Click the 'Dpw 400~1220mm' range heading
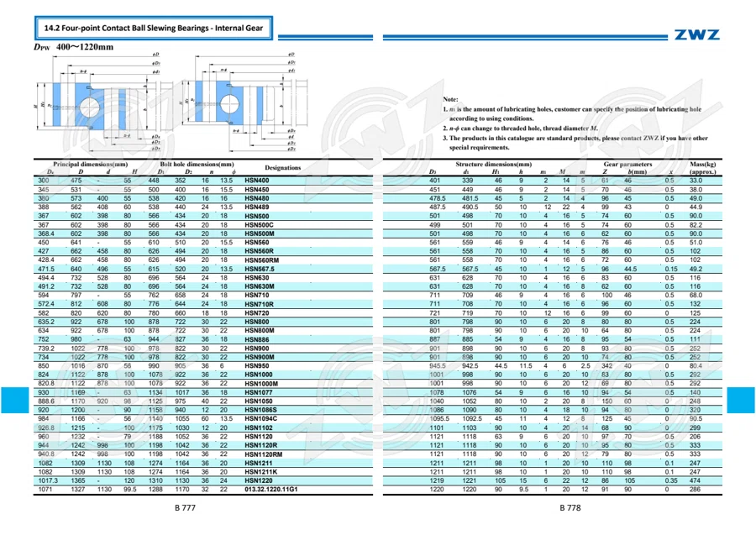This screenshot has width=756, height=535. tap(74, 47)
